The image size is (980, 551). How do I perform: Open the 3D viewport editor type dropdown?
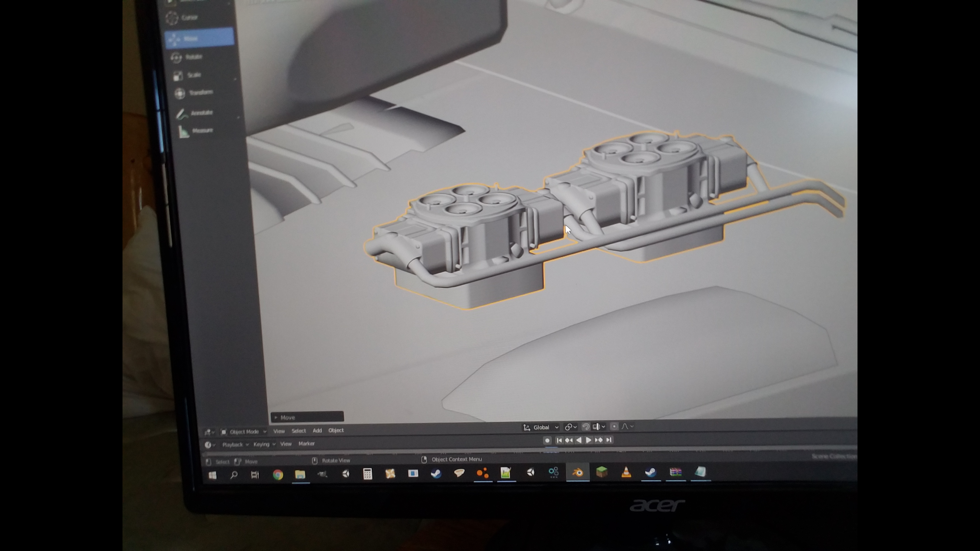coord(209,432)
